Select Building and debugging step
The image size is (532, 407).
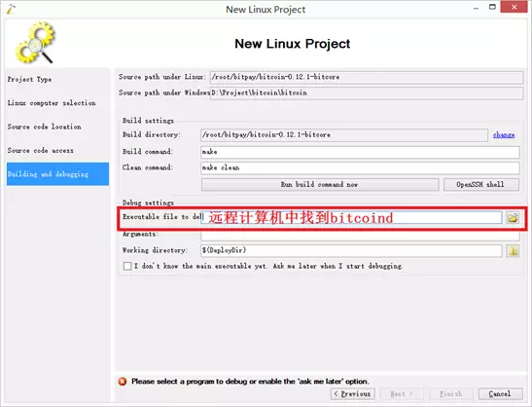tap(57, 174)
